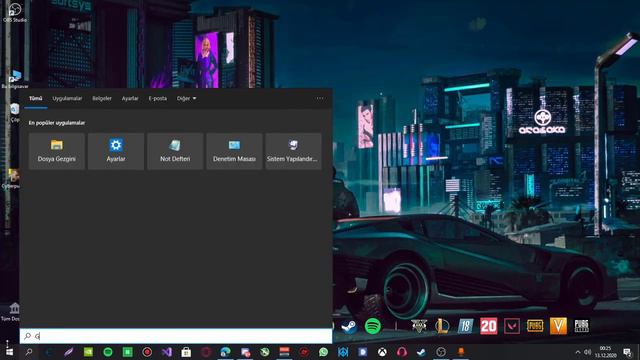Open the Ayarlar gear tile
The image size is (640, 360).
coord(116,151)
